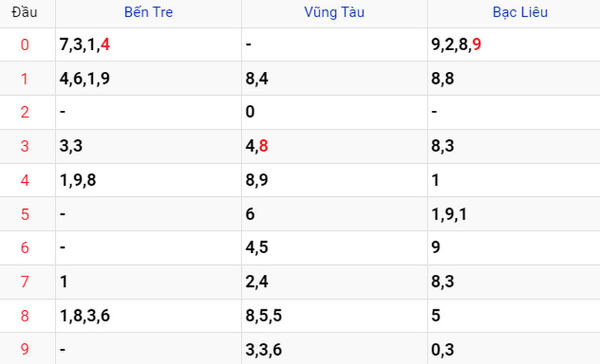Screen dimensions: 600x364
Task: Open the Bến Tre column header link
Action: tap(148, 12)
